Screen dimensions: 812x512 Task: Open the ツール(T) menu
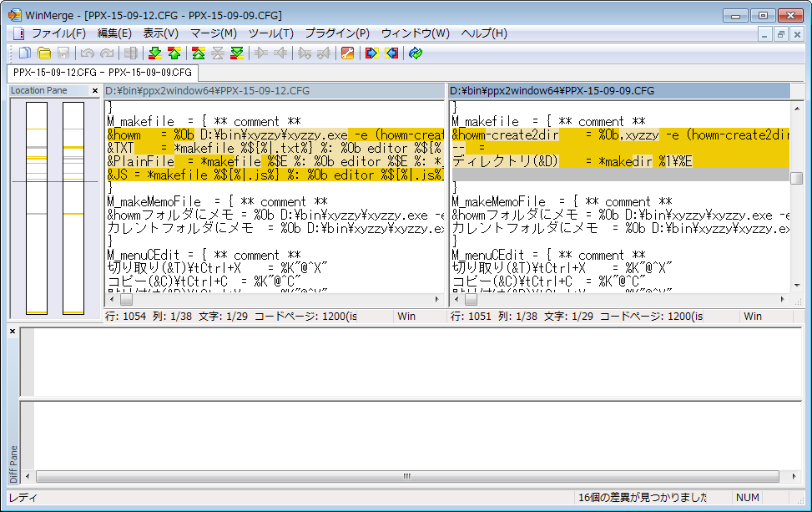click(271, 33)
